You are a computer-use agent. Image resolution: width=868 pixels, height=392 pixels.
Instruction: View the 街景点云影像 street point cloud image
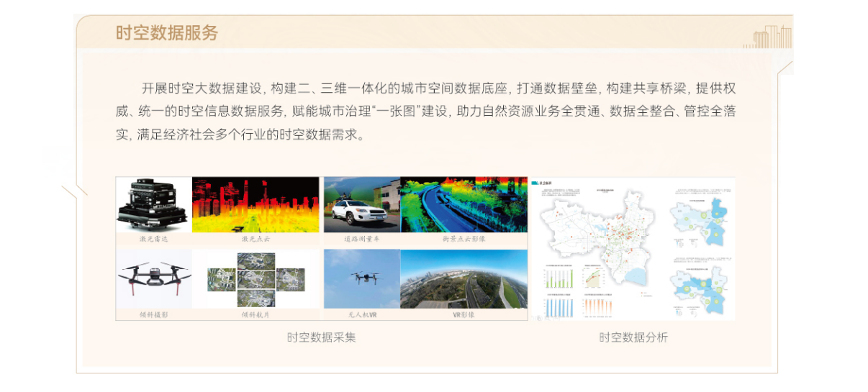[x=464, y=204]
